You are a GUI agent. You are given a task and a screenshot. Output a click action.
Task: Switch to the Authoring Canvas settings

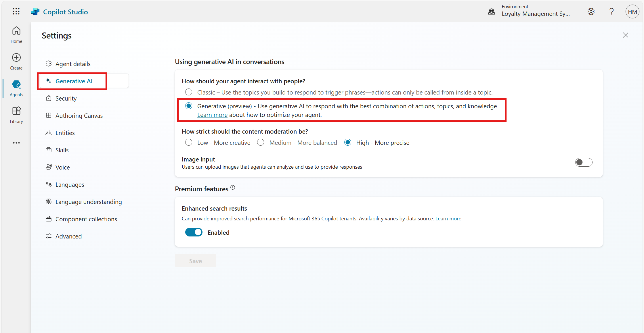[x=79, y=116]
